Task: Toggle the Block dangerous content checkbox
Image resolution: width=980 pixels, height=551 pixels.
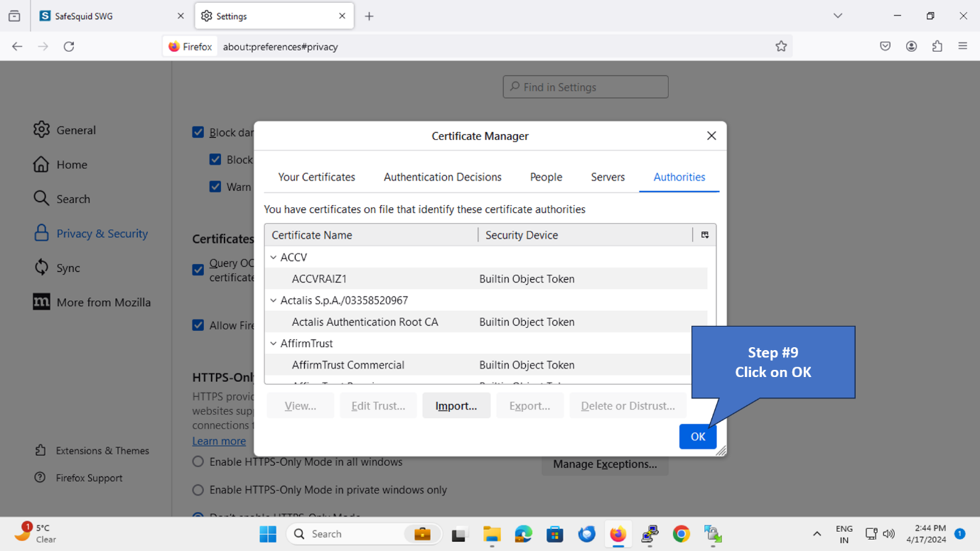Action: 198,132
